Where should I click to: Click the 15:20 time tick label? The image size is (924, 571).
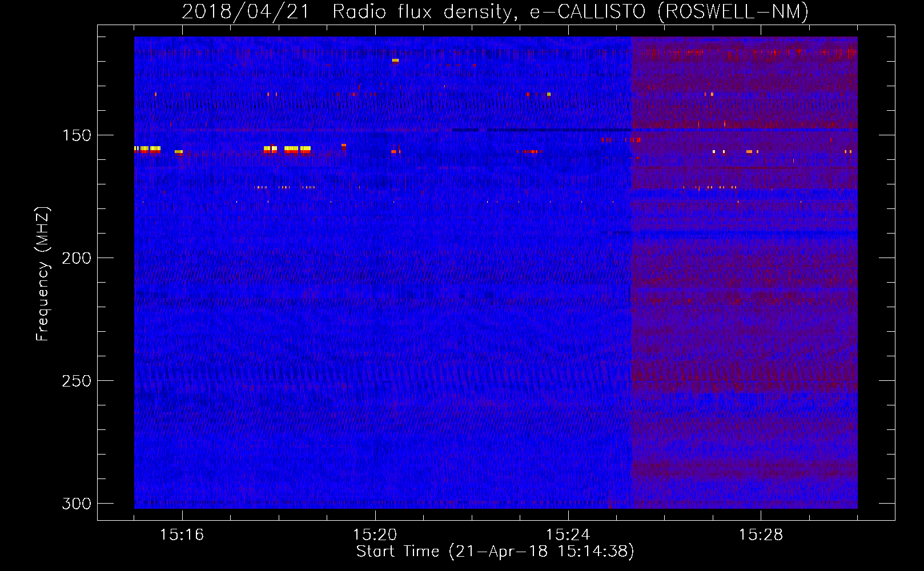click(375, 535)
